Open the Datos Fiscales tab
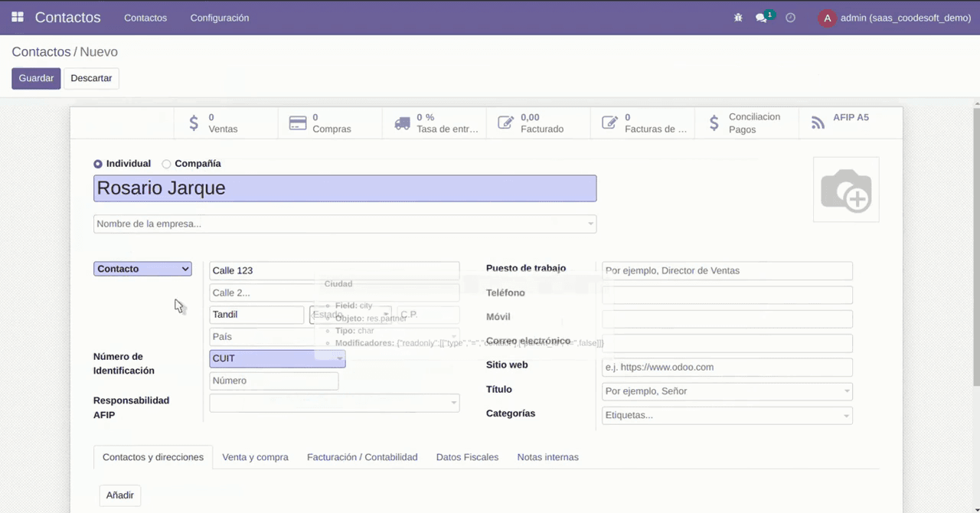 [467, 457]
